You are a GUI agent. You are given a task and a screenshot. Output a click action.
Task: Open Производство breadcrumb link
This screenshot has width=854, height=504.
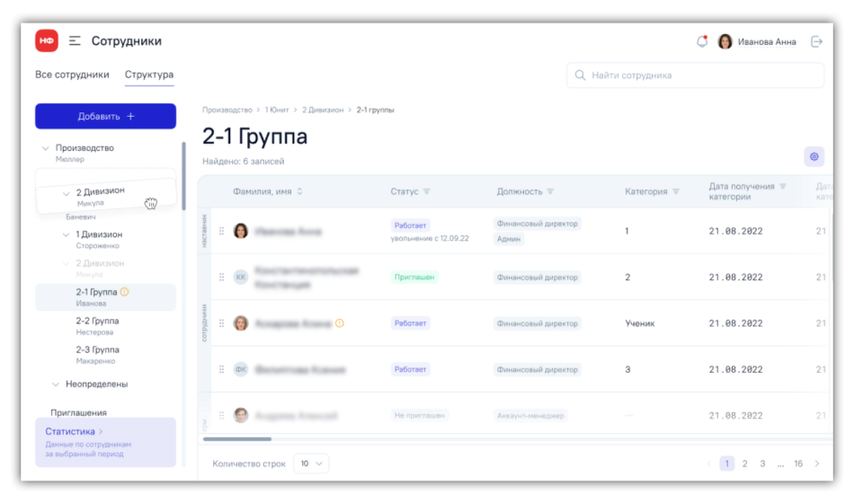tap(227, 110)
